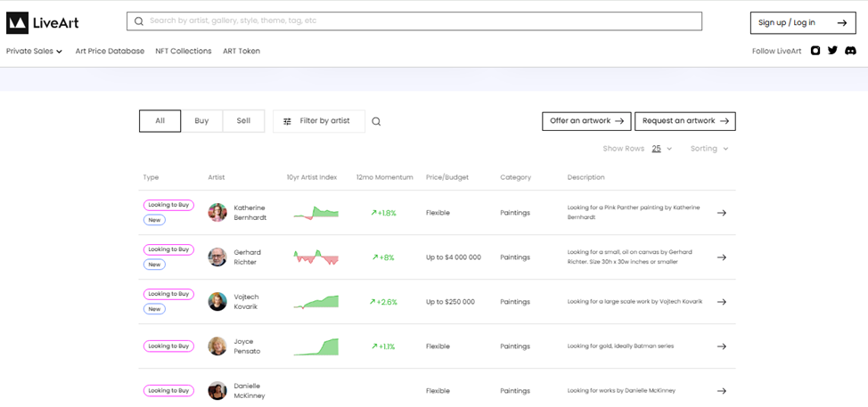Screen dimensions: 868x407
Task: Click the magnifier icon beside Filter by artist
Action: (376, 122)
